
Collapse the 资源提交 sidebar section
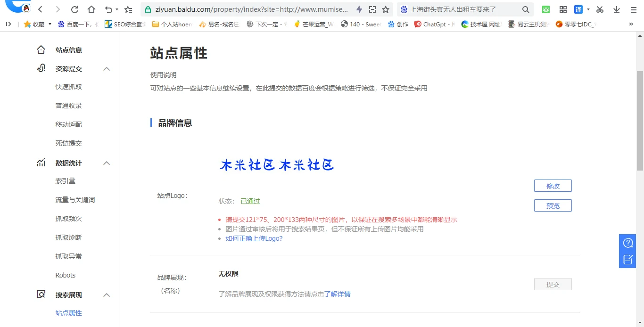(107, 69)
